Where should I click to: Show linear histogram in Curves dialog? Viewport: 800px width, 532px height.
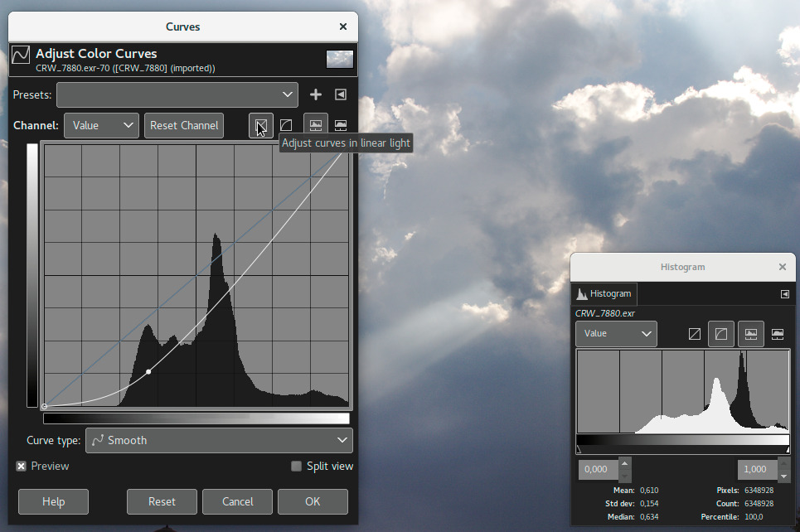point(315,124)
